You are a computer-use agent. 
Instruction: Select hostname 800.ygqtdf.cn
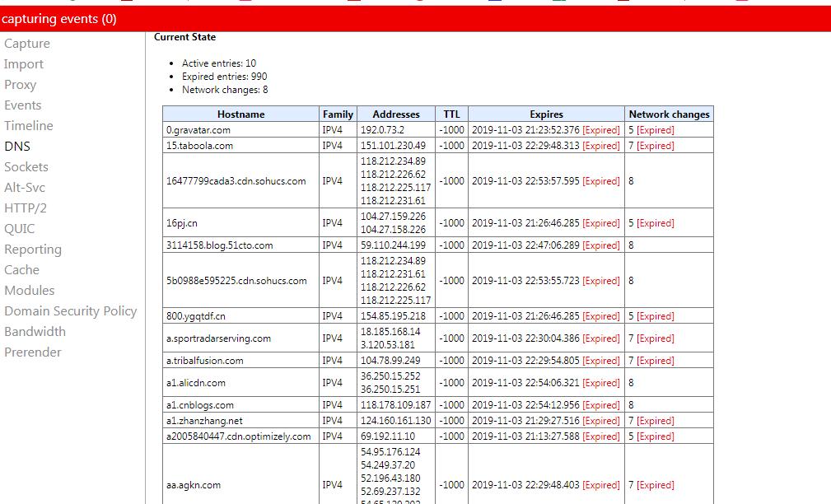(x=195, y=316)
